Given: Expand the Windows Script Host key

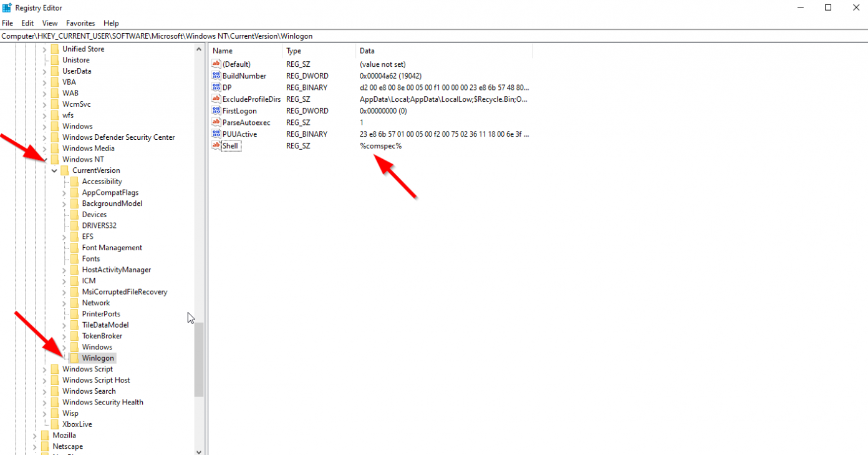Looking at the screenshot, I should point(44,380).
